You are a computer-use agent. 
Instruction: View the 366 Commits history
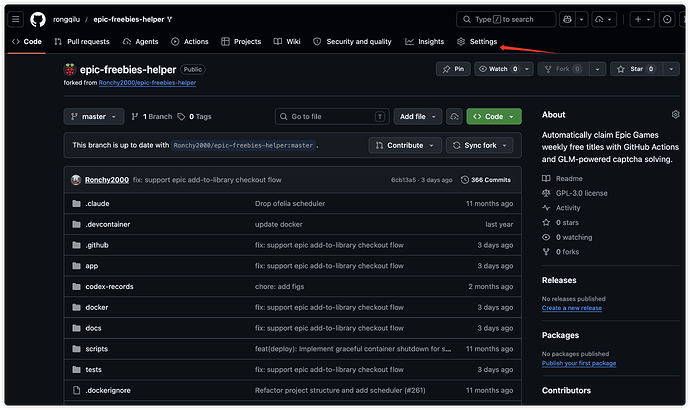(486, 180)
